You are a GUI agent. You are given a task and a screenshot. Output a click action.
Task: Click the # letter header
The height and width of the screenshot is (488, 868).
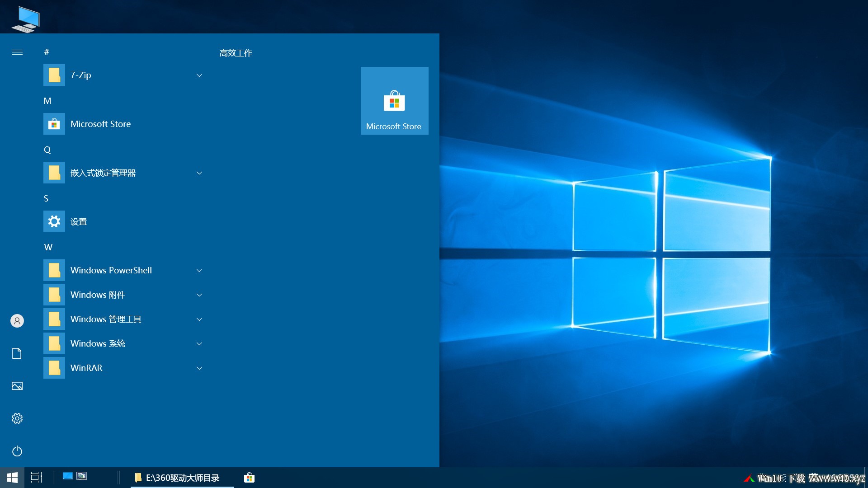tap(47, 52)
